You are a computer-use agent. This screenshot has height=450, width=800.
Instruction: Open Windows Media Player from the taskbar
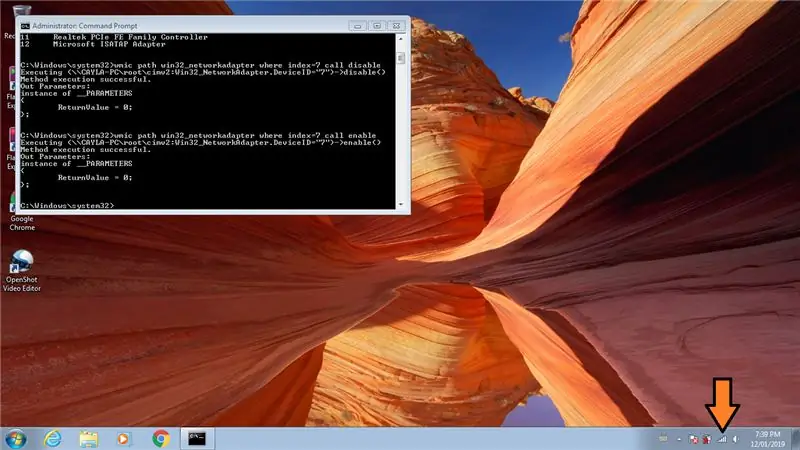click(x=123, y=439)
